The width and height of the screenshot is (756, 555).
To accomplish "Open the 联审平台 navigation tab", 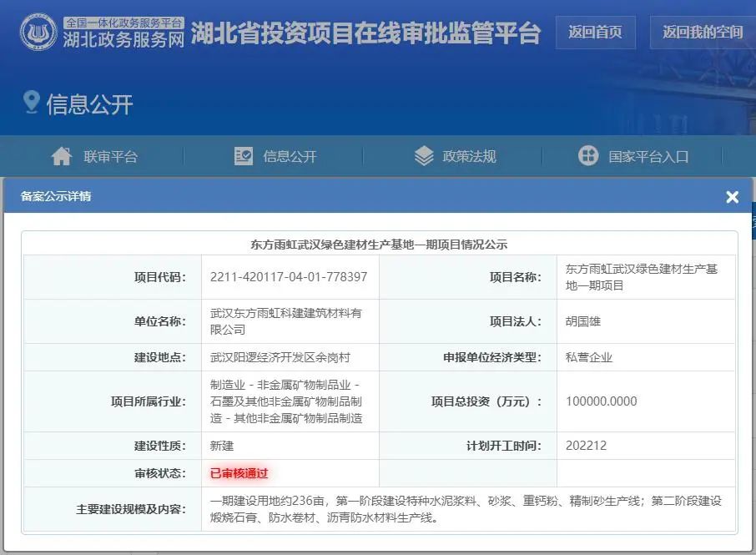I will (x=95, y=156).
